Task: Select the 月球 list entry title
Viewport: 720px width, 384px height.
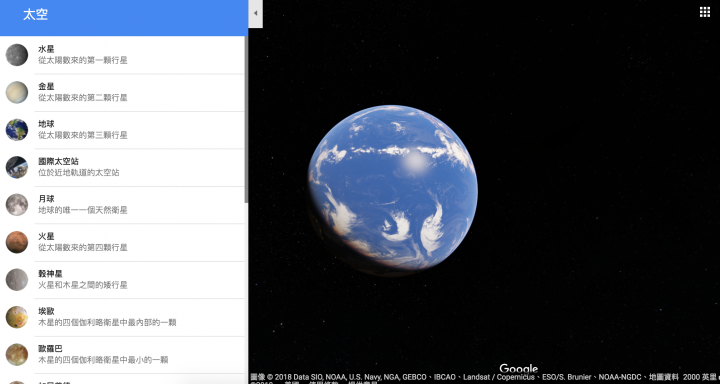Action: point(46,199)
